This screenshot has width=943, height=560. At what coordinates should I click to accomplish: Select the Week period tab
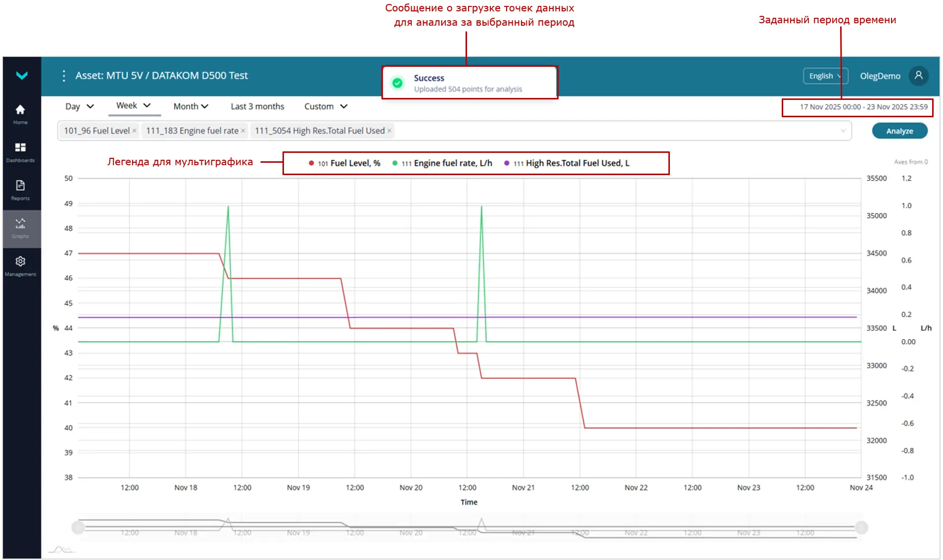(133, 106)
